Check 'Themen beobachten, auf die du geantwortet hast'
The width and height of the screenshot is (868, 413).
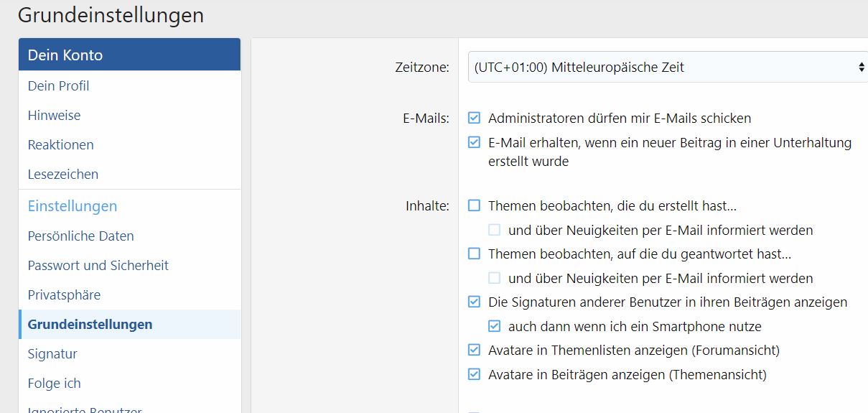tap(474, 254)
